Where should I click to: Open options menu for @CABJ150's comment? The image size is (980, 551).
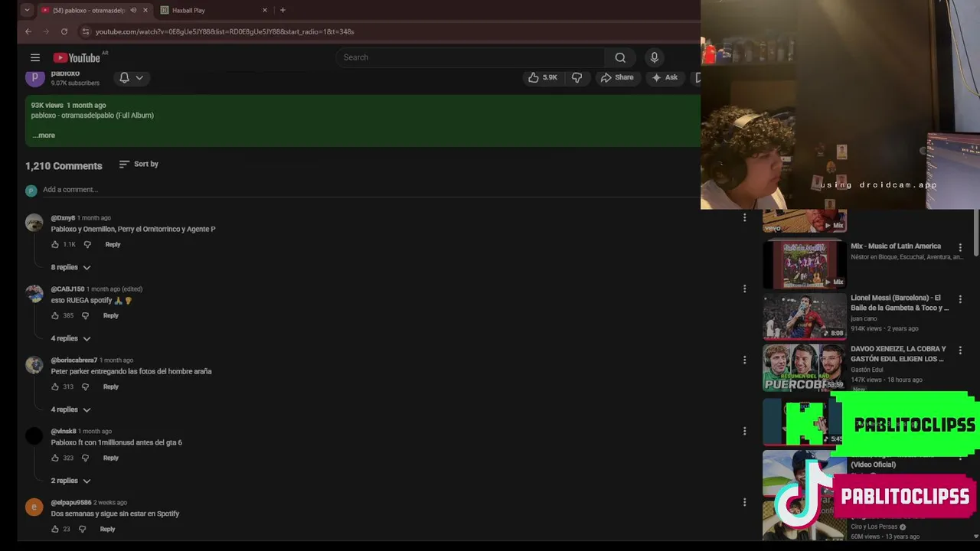pyautogui.click(x=744, y=289)
